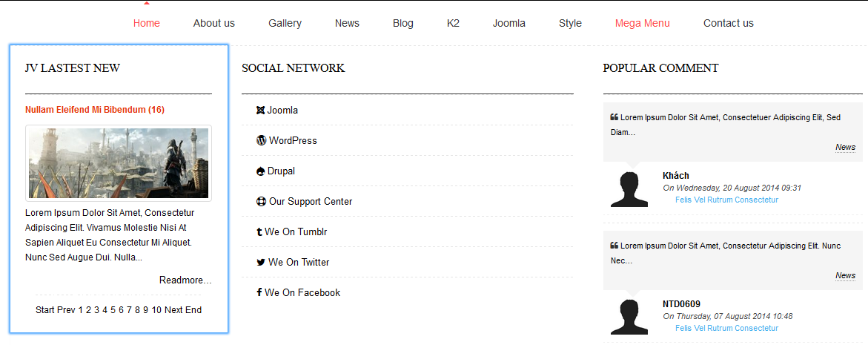Click the Support Center lifebuoy icon
The image size is (868, 345).
tap(261, 202)
